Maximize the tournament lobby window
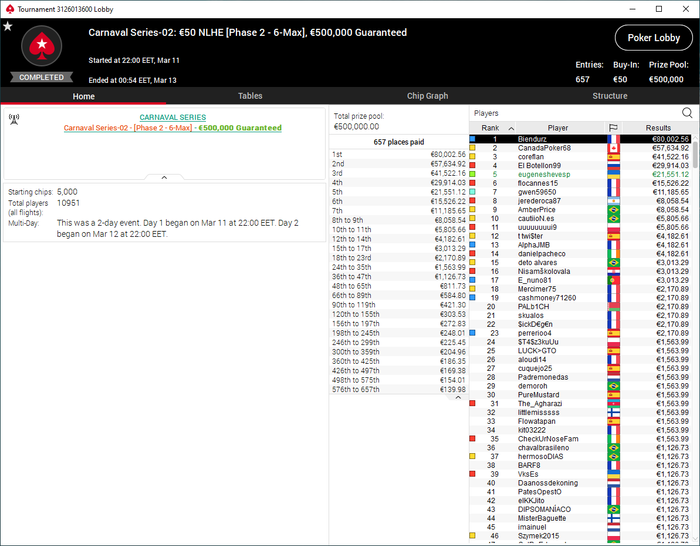The height and width of the screenshot is (546, 700). tap(659, 9)
